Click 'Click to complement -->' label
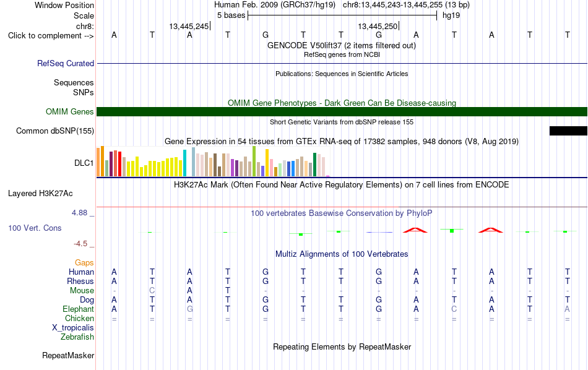 point(51,36)
